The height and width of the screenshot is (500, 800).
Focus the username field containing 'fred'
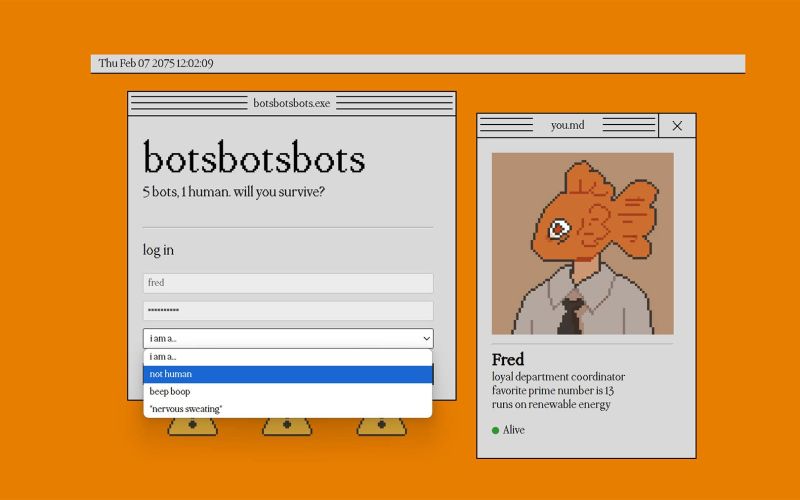tap(288, 283)
